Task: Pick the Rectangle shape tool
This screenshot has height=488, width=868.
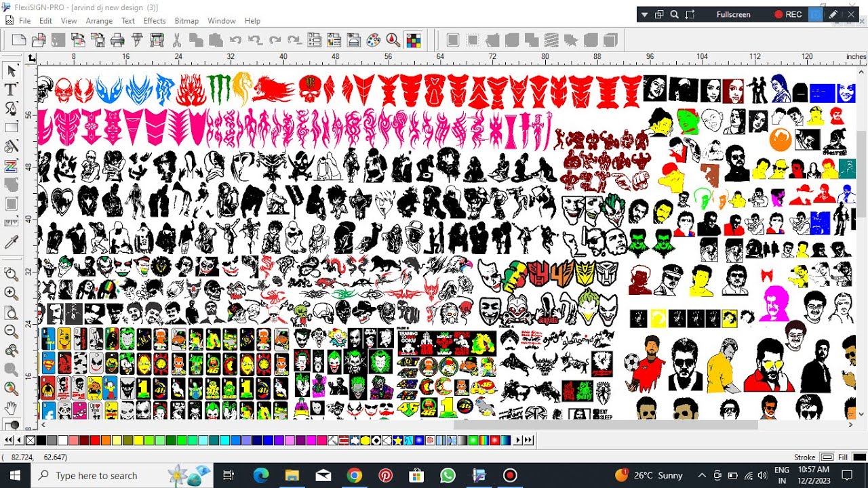Action: point(11,127)
